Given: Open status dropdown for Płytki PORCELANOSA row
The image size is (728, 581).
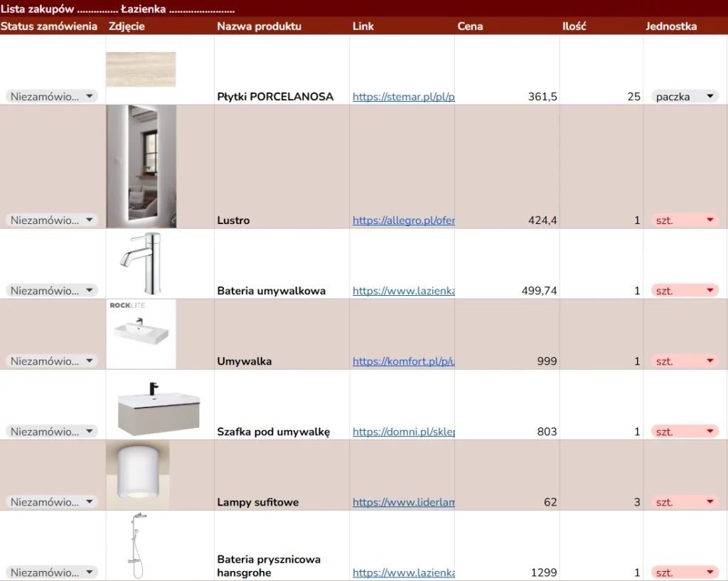Looking at the screenshot, I should click(52, 97).
